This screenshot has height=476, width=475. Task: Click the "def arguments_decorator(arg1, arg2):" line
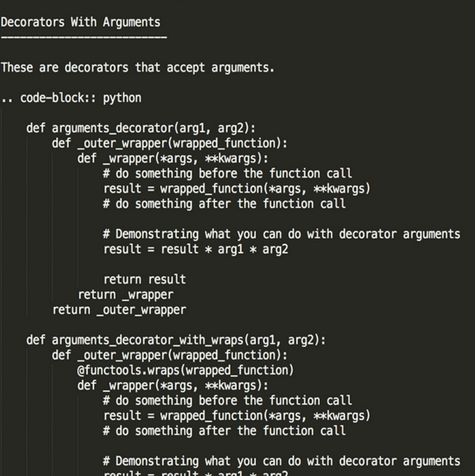click(144, 128)
